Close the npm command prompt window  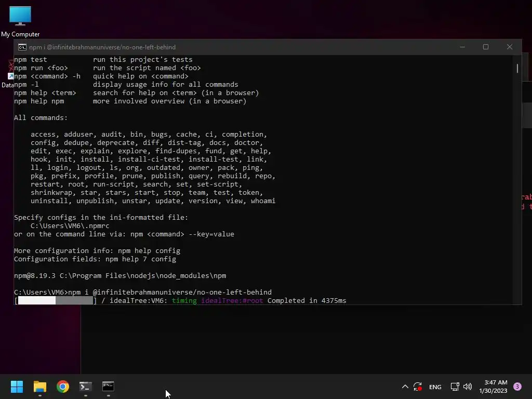tap(510, 47)
